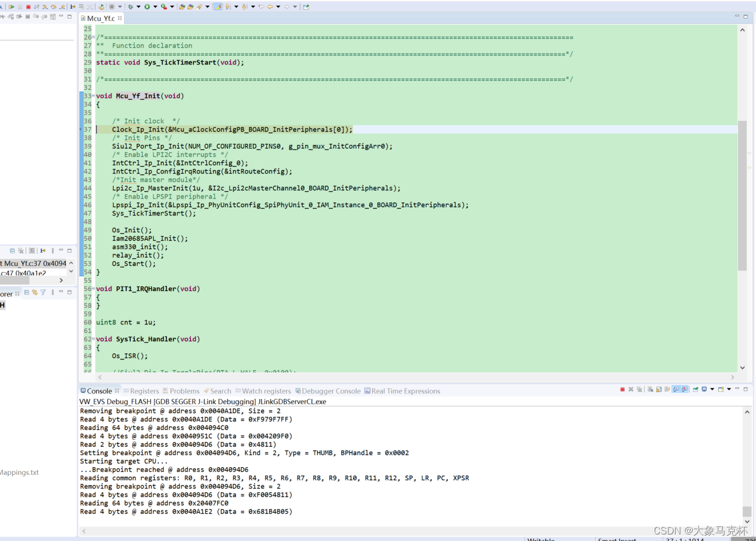756x541 pixels.
Task: Toggle Pin Console in Console toolbar
Action: (x=695, y=389)
